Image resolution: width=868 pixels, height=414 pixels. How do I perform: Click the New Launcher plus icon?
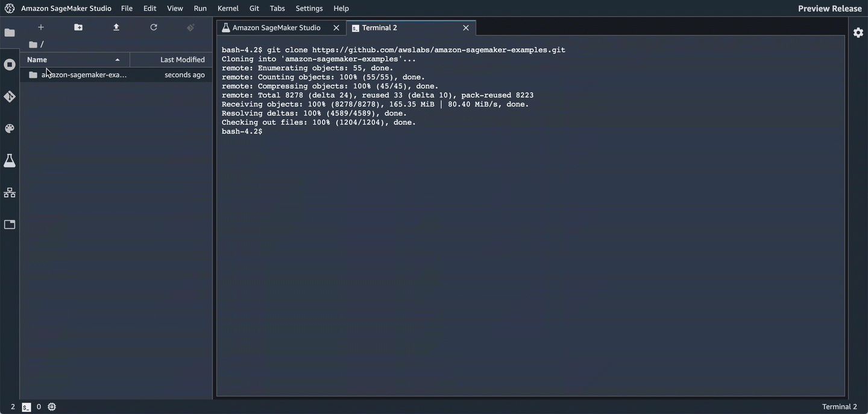pyautogui.click(x=41, y=27)
